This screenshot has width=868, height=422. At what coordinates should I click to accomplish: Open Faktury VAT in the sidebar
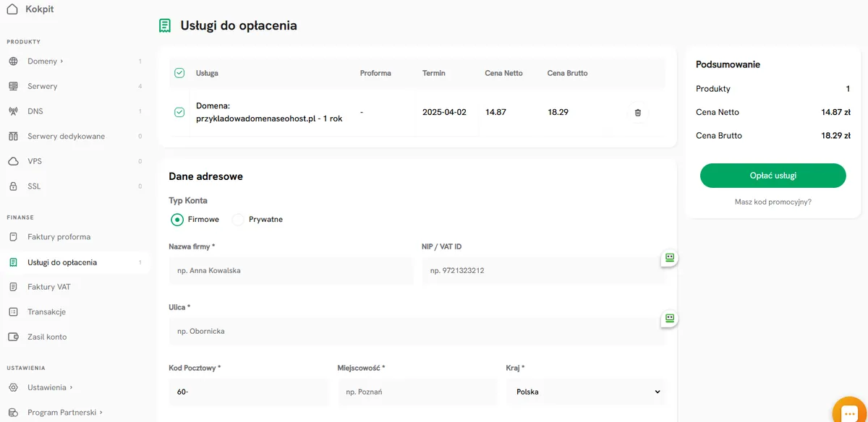click(x=49, y=287)
